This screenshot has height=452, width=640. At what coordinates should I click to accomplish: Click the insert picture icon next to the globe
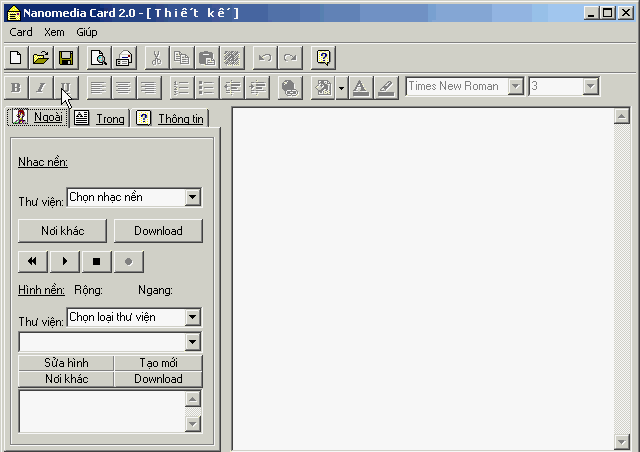[x=323, y=87]
